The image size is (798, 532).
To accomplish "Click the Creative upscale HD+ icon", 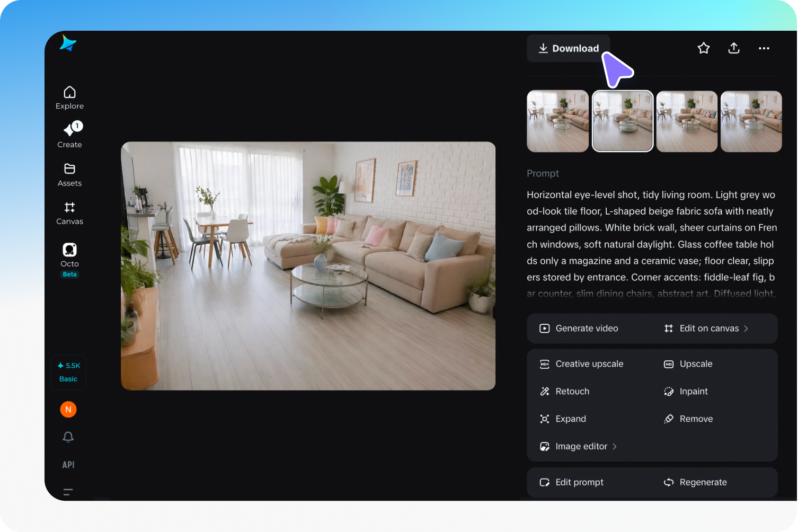I will click(x=544, y=364).
